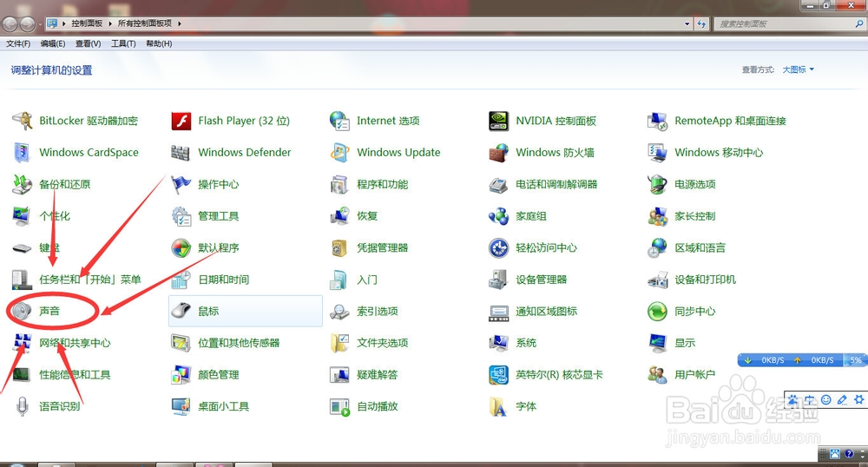The height and width of the screenshot is (467, 868).
Task: Open the 位置和其他传感器 icon
Action: click(181, 343)
